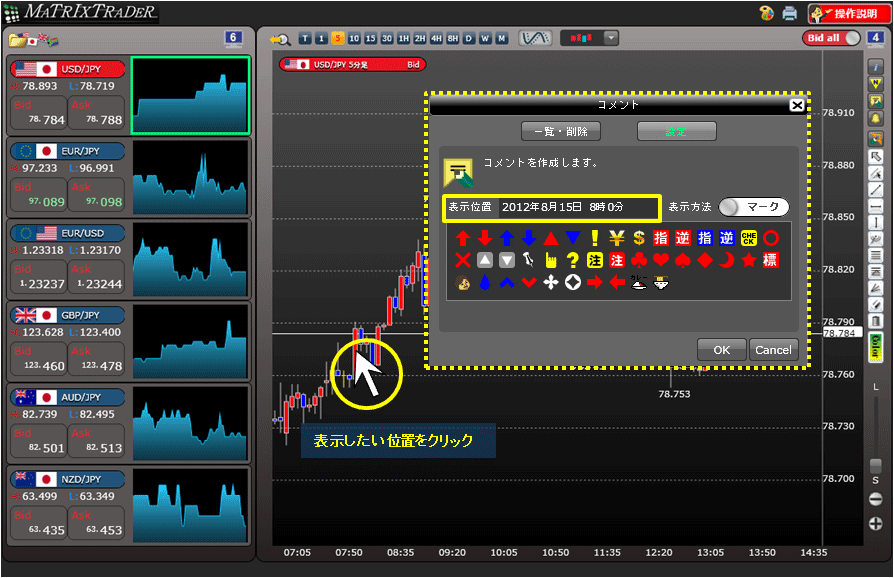Select the dollar symbol mark
Image resolution: width=894 pixels, height=578 pixels.
pos(639,238)
